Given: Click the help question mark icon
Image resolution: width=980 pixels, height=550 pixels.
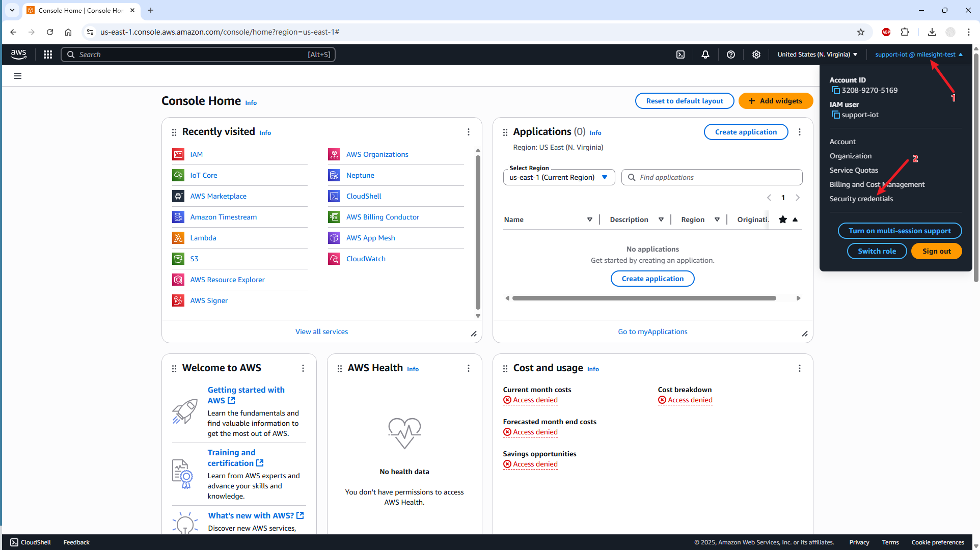Looking at the screenshot, I should coord(731,54).
